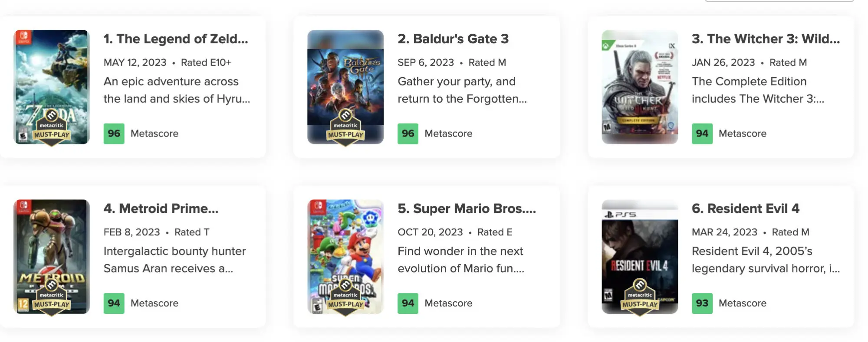Open the Resident Evil 4 cover image

(640, 257)
